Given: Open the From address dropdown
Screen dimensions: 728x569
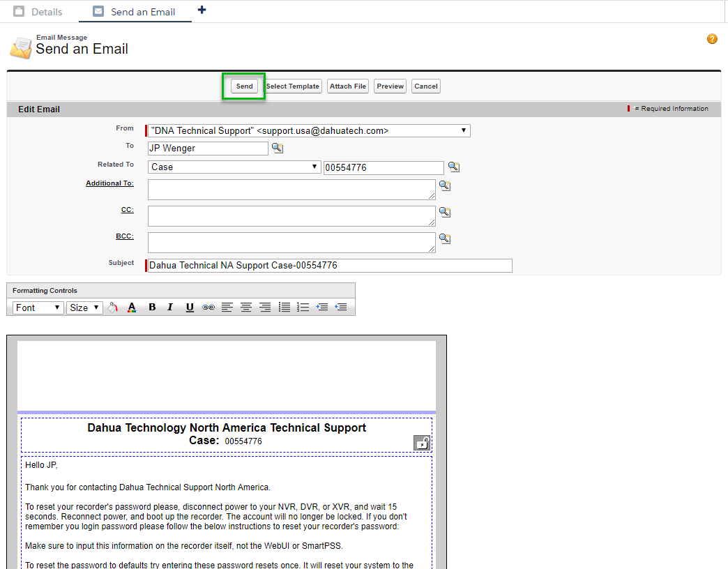Looking at the screenshot, I should click(x=309, y=131).
